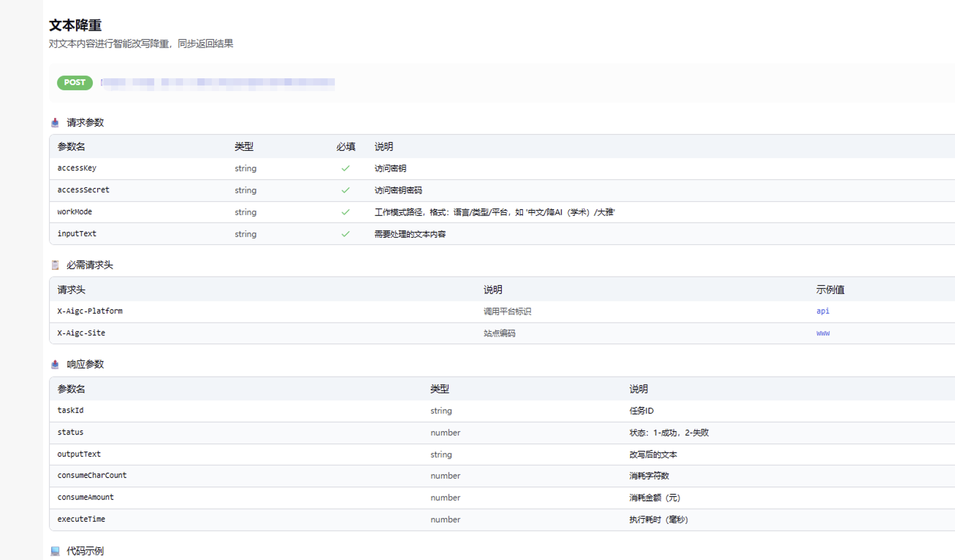Click the www example value
Screen dimensions: 955x560
click(823, 333)
